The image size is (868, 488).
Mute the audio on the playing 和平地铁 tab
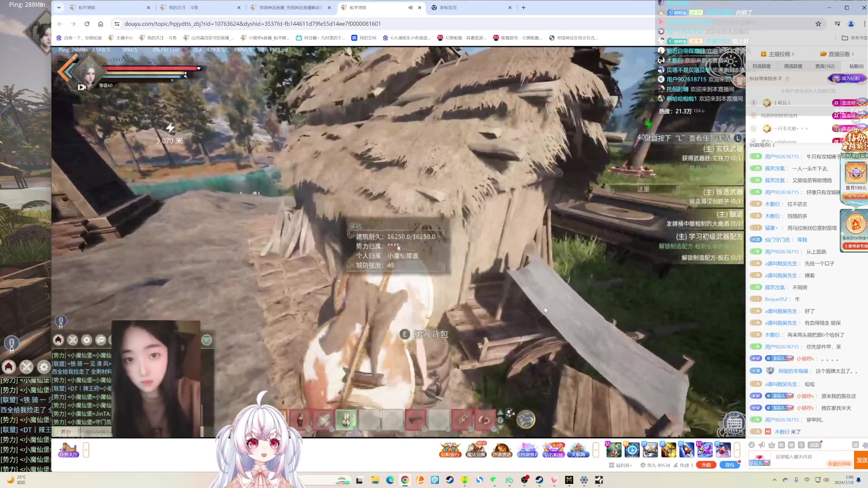(410, 8)
